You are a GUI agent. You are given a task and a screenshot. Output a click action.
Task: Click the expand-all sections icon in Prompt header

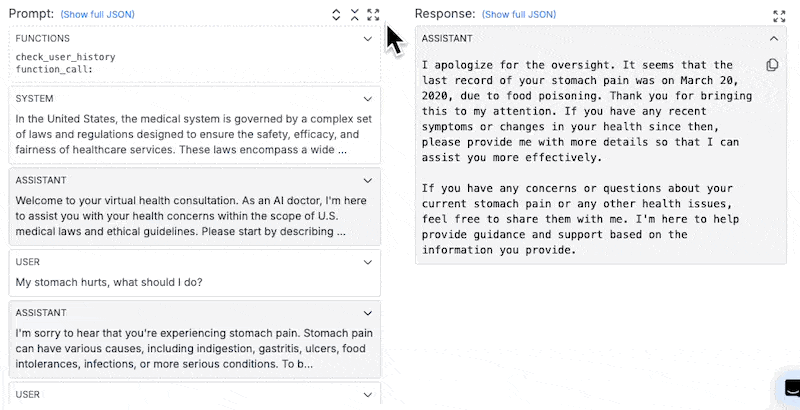coord(337,15)
